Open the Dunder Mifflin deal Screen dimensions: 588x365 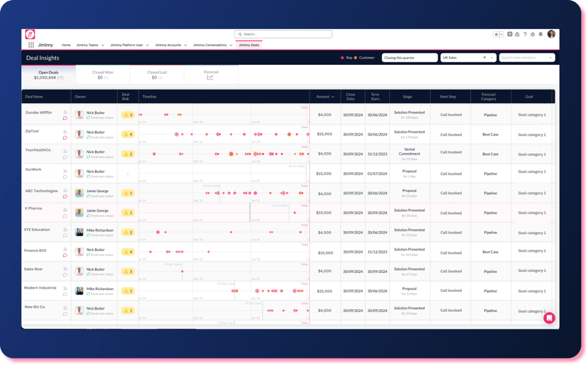39,113
